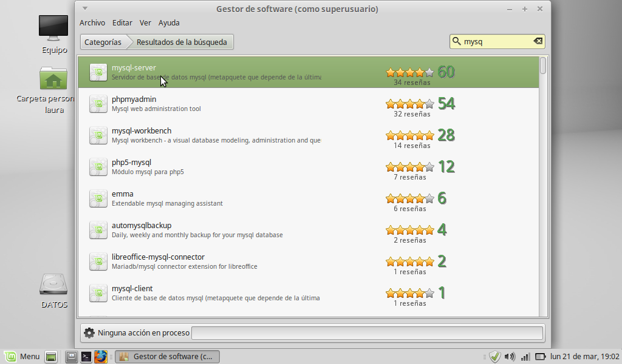Open the terminal from the panel
Image resolution: width=622 pixels, height=364 pixels.
(86, 357)
